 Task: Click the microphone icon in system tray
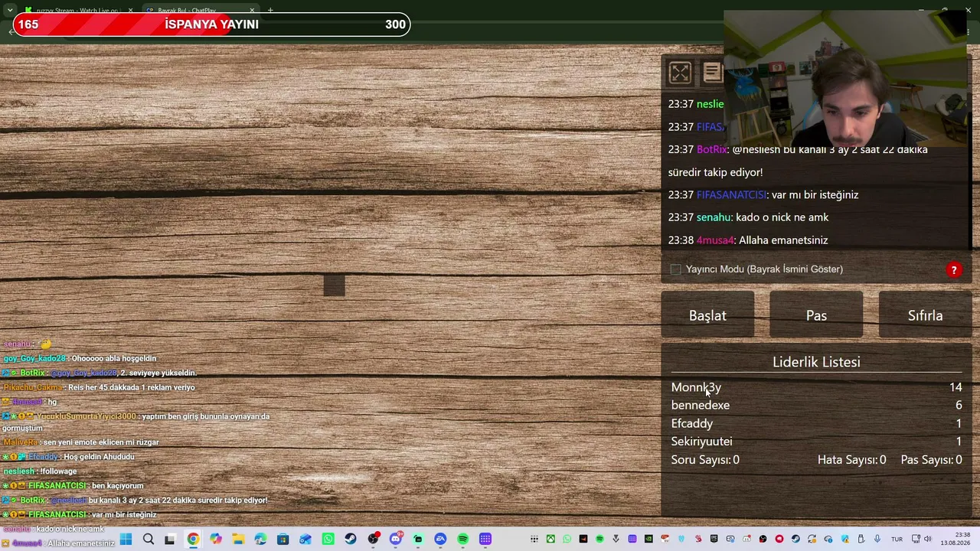pyautogui.click(x=877, y=540)
